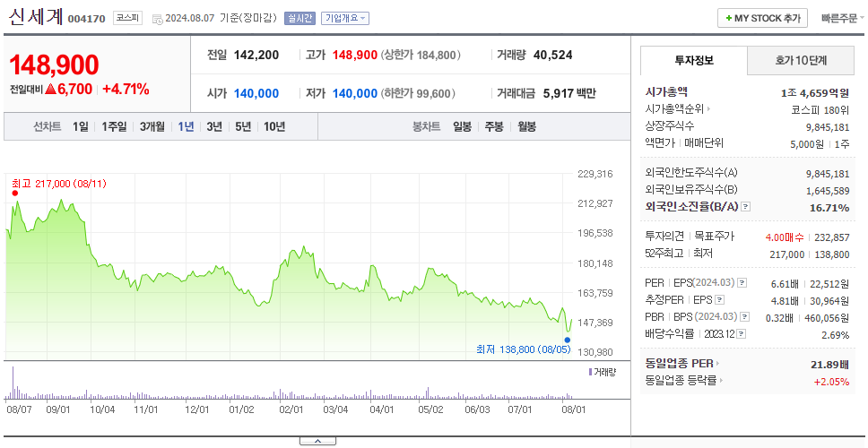Image resolution: width=868 pixels, height=448 pixels.
Task: Click the +4.71% change percentage
Action: point(126,89)
